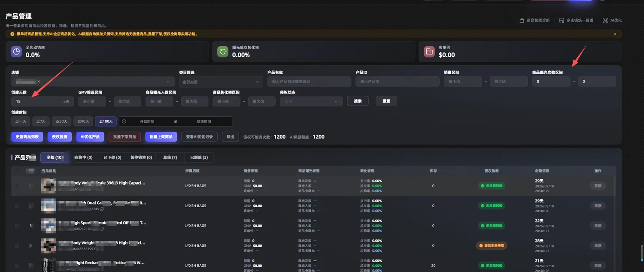Click the info icon on the notice banner
Image resolution: width=644 pixels, height=272 pixels.
click(x=12, y=34)
